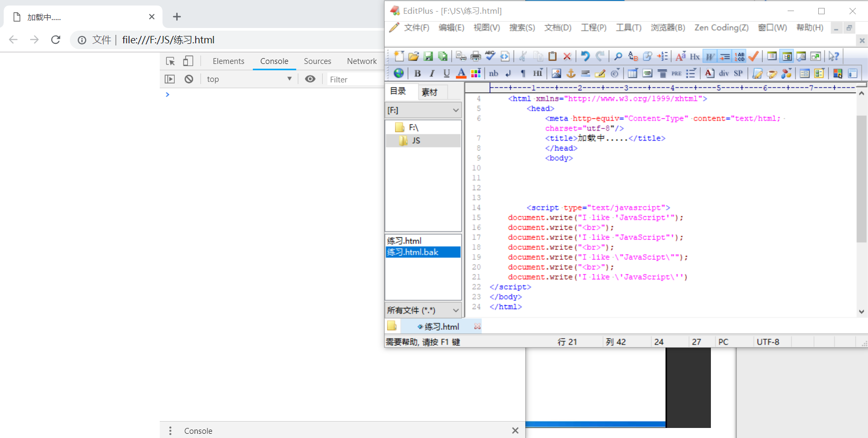868x438 pixels.
Task: Open the list bullets dropdown icon
Action: pos(691,73)
